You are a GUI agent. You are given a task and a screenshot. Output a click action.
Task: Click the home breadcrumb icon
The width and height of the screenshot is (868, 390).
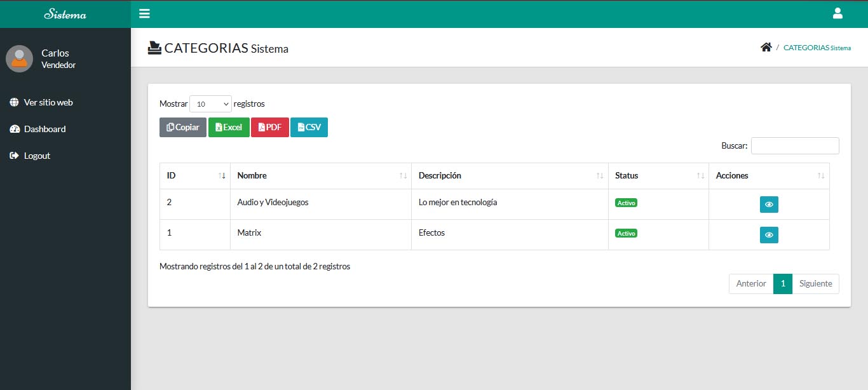(x=766, y=48)
